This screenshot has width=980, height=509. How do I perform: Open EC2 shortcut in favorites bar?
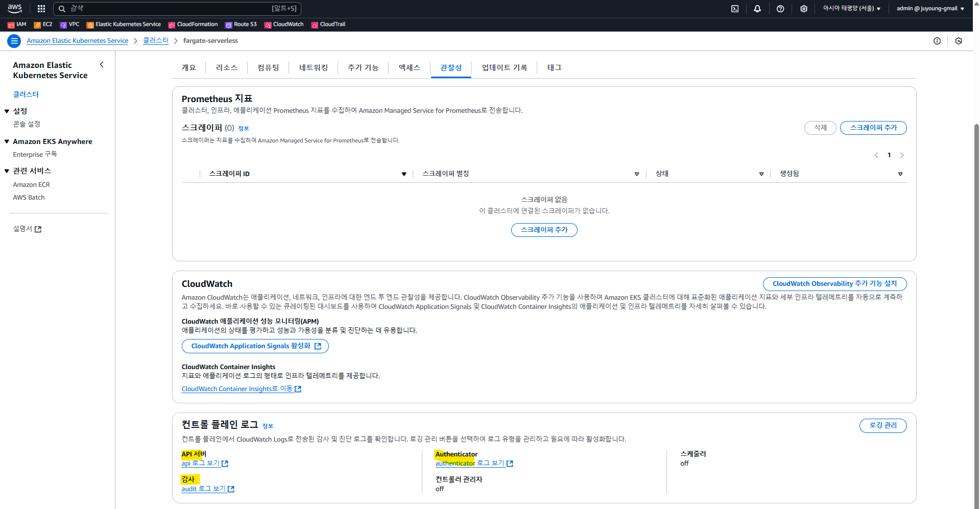click(43, 25)
